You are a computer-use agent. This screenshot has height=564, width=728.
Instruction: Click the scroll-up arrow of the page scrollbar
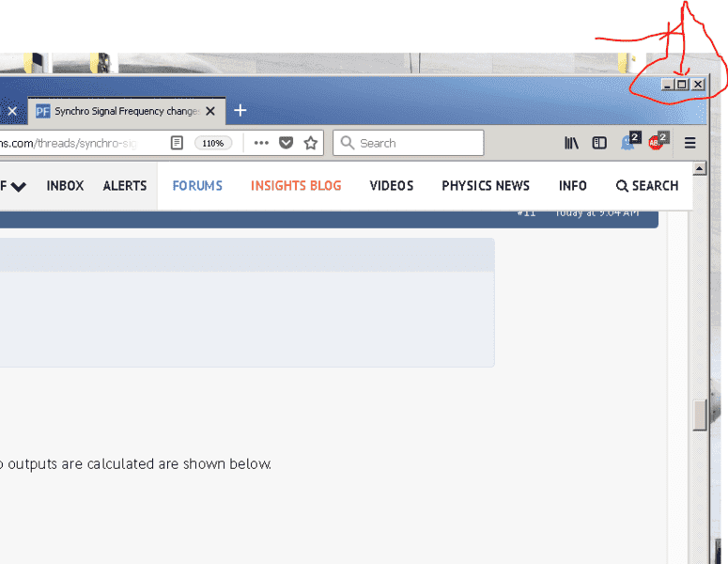tap(700, 168)
